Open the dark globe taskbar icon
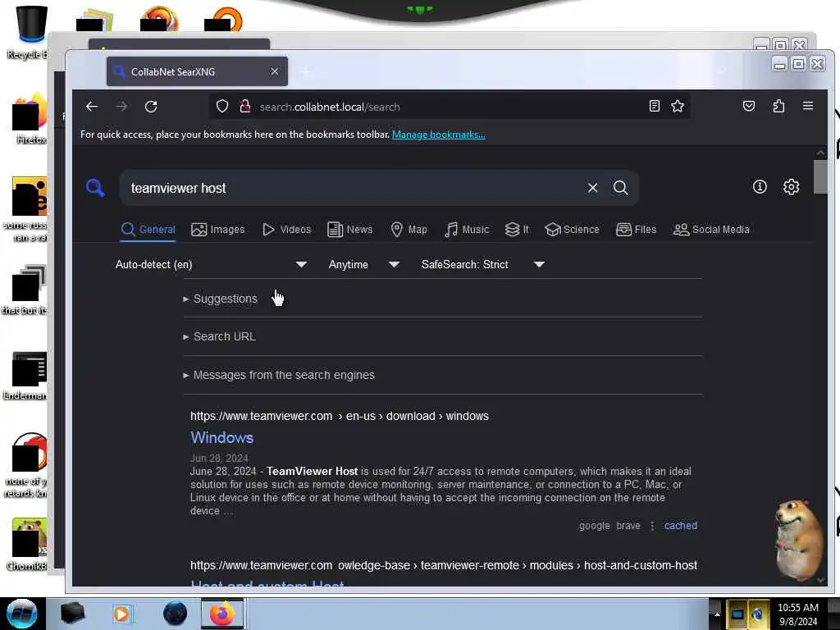 [x=176, y=614]
